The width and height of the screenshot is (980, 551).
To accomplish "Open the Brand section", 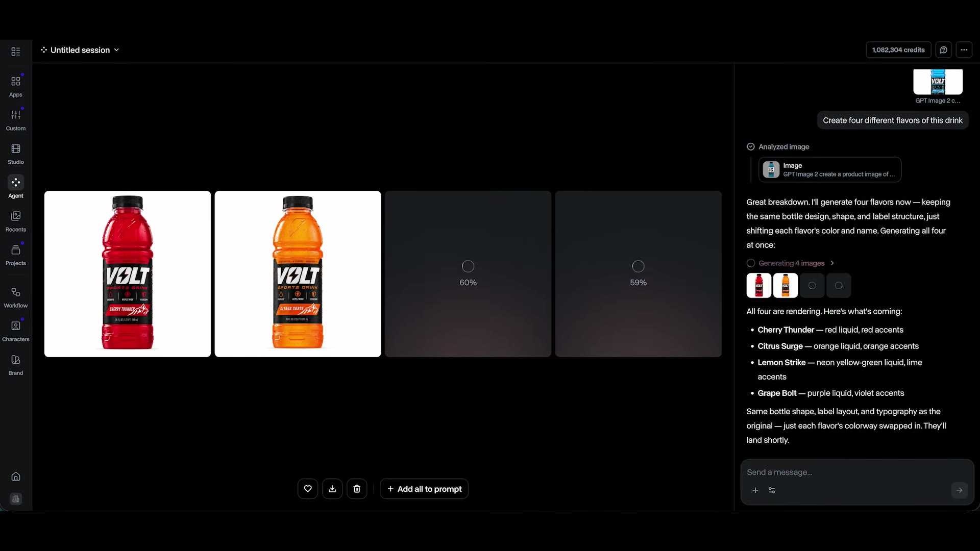I will [x=16, y=364].
